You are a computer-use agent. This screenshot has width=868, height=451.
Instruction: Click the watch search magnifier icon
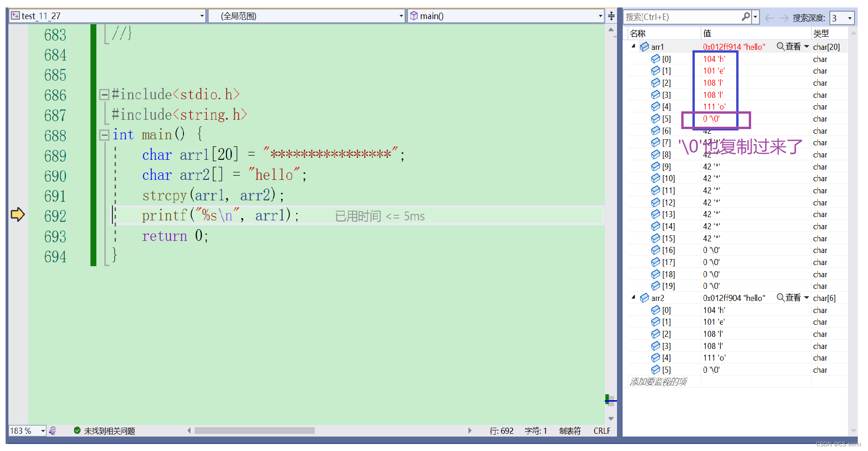[746, 17]
